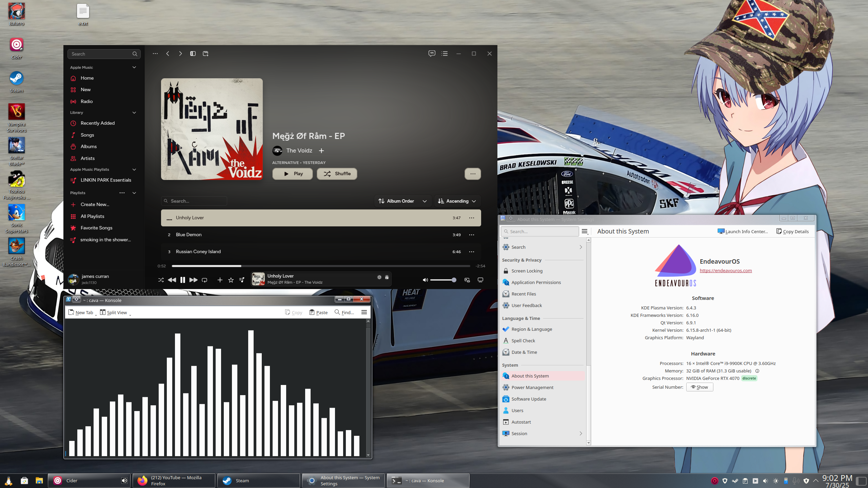Open Playlists section more options ellipsis
The width and height of the screenshot is (868, 488).
tap(122, 193)
